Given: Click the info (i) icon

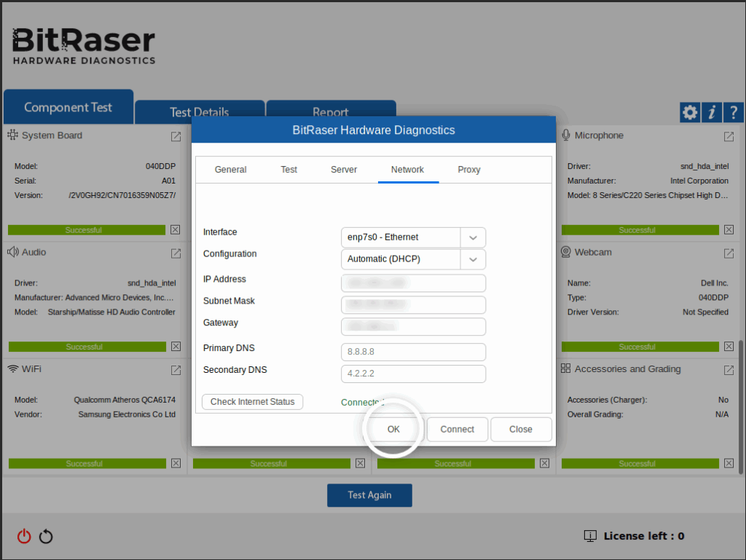Looking at the screenshot, I should point(712,113).
